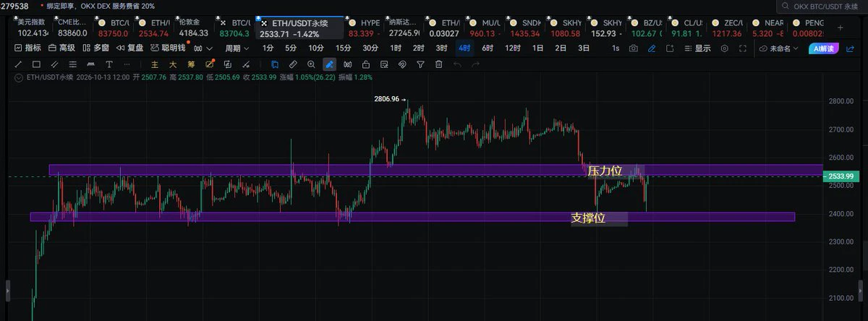Screen dimensions: 868x321
Task: Open chart settings gear icon
Action: 724,48
